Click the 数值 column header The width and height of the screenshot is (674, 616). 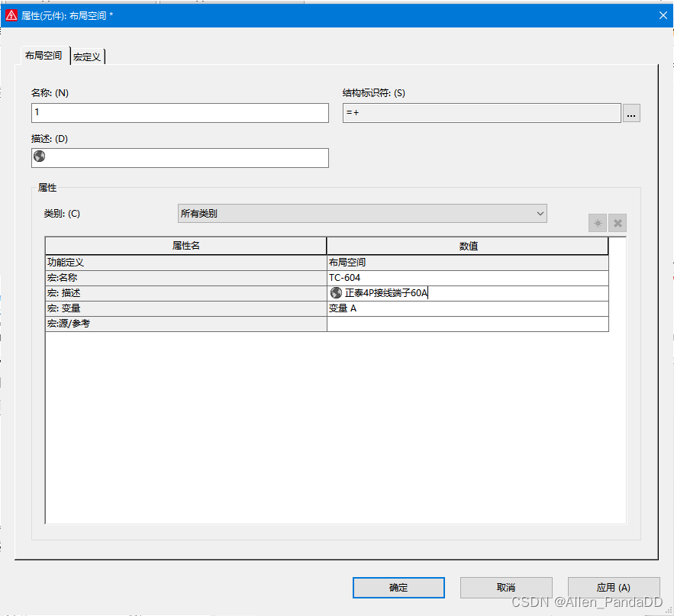pyautogui.click(x=467, y=246)
